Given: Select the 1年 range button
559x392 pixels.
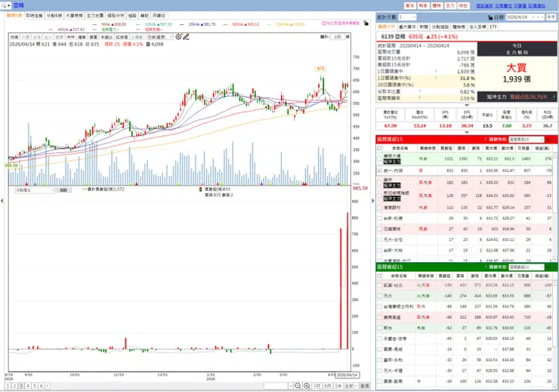Looking at the screenshot, I should tap(338, 386).
